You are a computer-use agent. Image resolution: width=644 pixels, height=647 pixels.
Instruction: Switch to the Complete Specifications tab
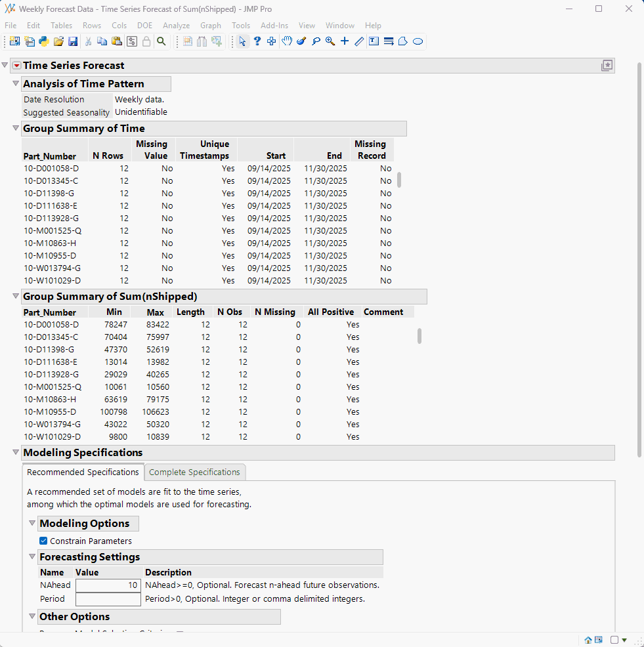tap(194, 472)
